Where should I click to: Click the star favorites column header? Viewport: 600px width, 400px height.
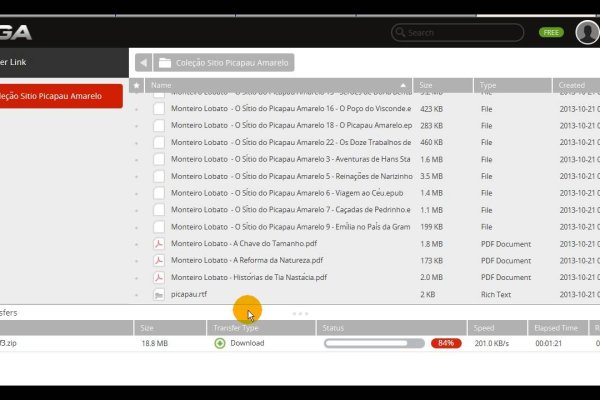point(137,86)
